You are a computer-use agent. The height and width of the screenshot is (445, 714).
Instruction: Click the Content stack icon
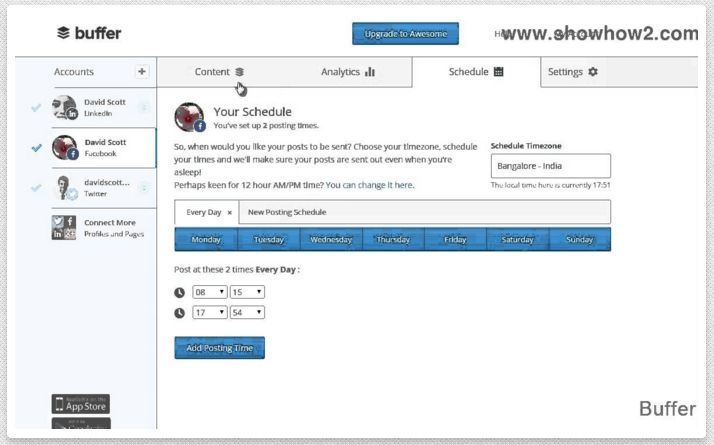click(x=240, y=72)
